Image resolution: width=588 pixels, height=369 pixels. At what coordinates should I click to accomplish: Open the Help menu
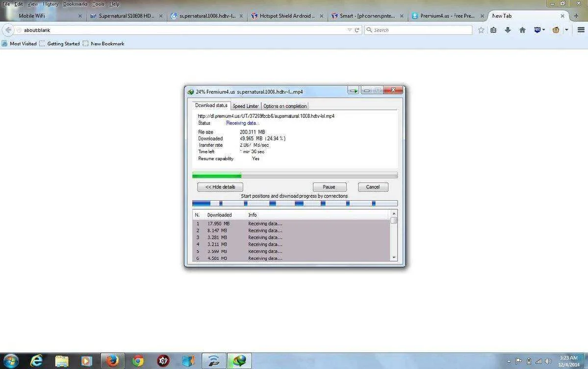tap(114, 4)
